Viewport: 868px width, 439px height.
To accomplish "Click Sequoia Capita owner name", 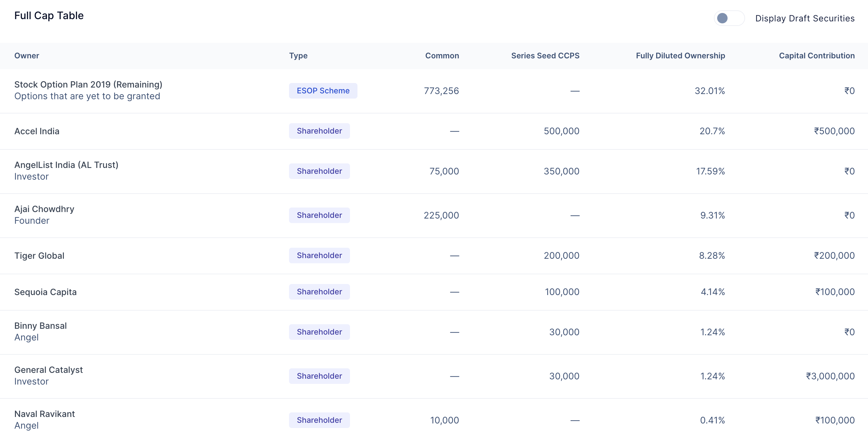I will [45, 292].
